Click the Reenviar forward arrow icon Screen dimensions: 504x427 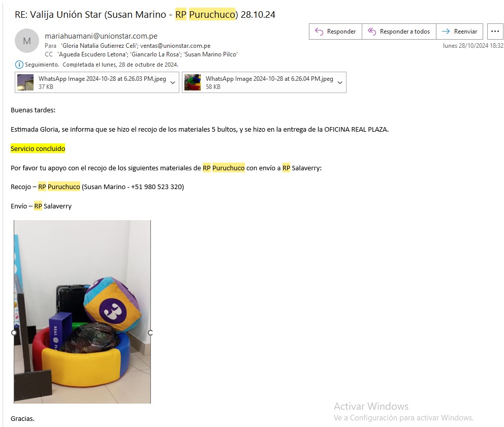446,31
